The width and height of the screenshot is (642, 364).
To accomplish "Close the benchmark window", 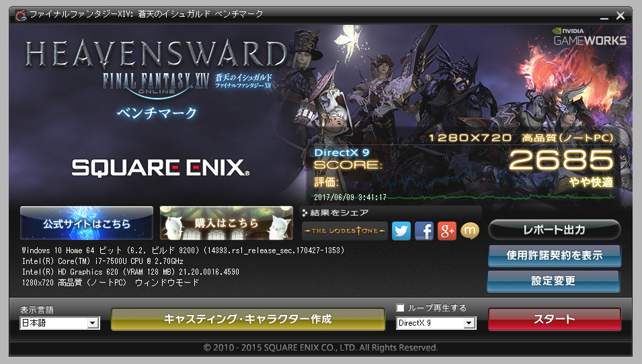I will point(620,15).
